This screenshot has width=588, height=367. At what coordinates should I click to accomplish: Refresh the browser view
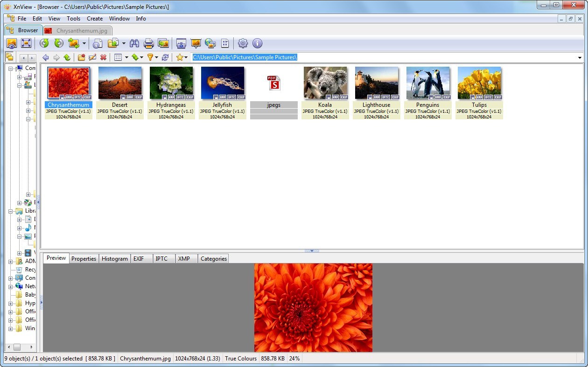click(165, 57)
